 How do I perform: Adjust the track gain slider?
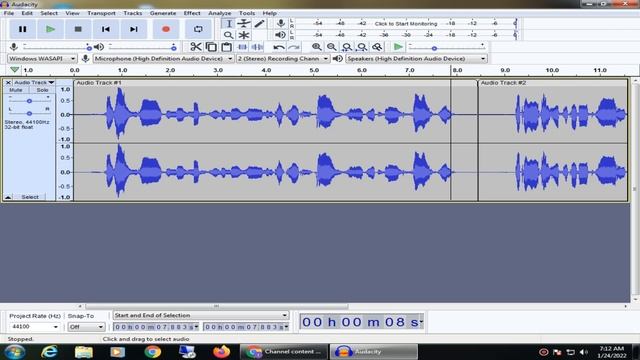click(x=29, y=100)
